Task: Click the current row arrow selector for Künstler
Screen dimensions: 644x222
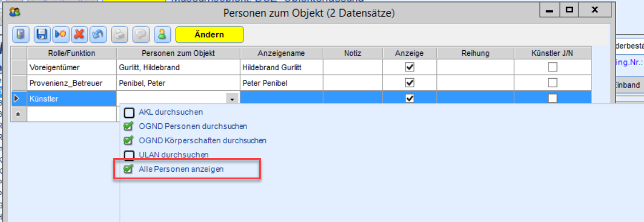Action: [18, 99]
